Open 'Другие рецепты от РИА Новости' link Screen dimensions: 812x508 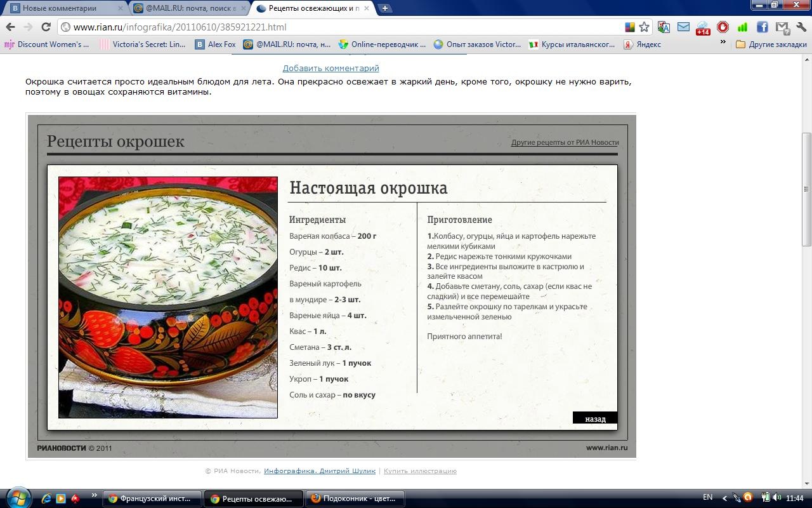[565, 142]
